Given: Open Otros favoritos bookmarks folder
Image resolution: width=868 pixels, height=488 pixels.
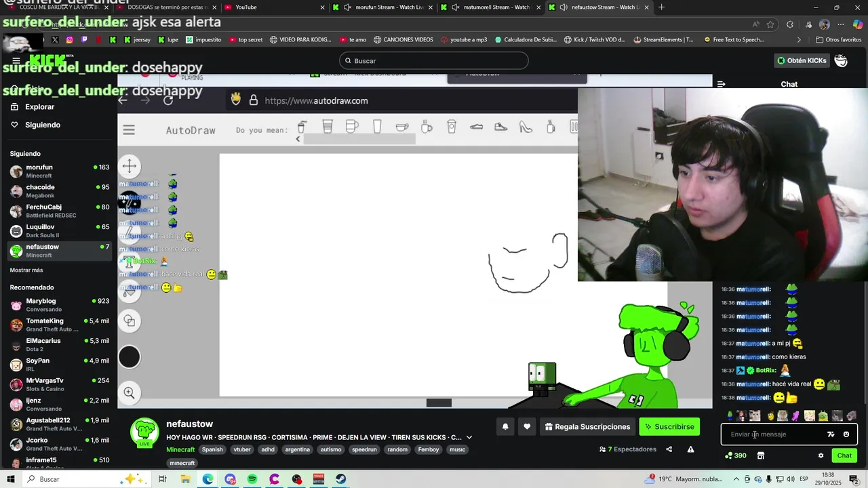Looking at the screenshot, I should click(x=838, y=39).
